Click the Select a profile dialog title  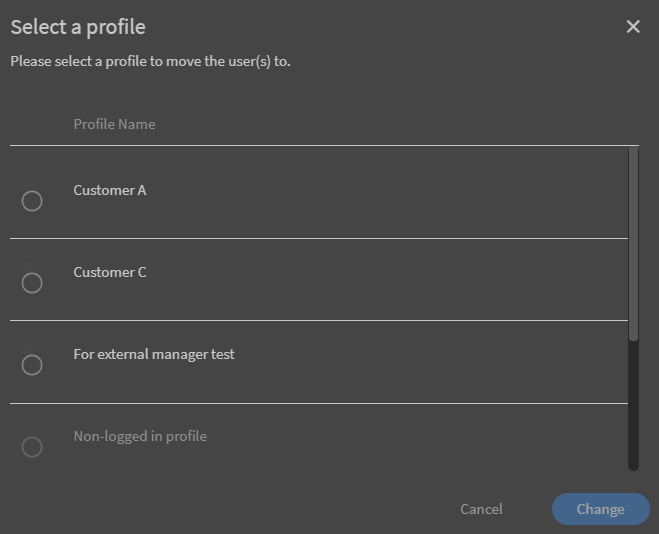tap(78, 27)
